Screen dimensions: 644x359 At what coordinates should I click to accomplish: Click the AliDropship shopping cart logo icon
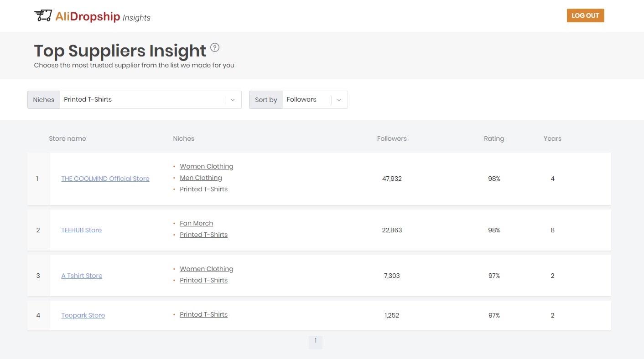tap(43, 16)
